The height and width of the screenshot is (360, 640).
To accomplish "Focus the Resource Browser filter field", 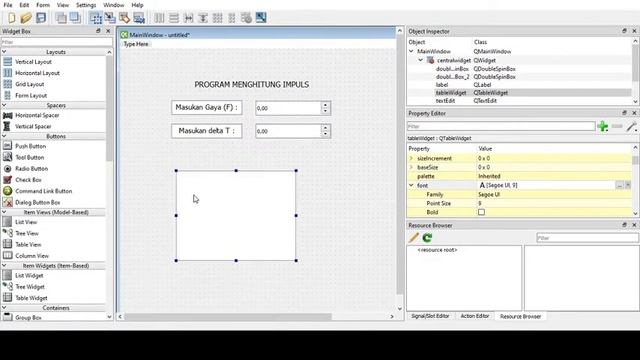I will point(587,238).
